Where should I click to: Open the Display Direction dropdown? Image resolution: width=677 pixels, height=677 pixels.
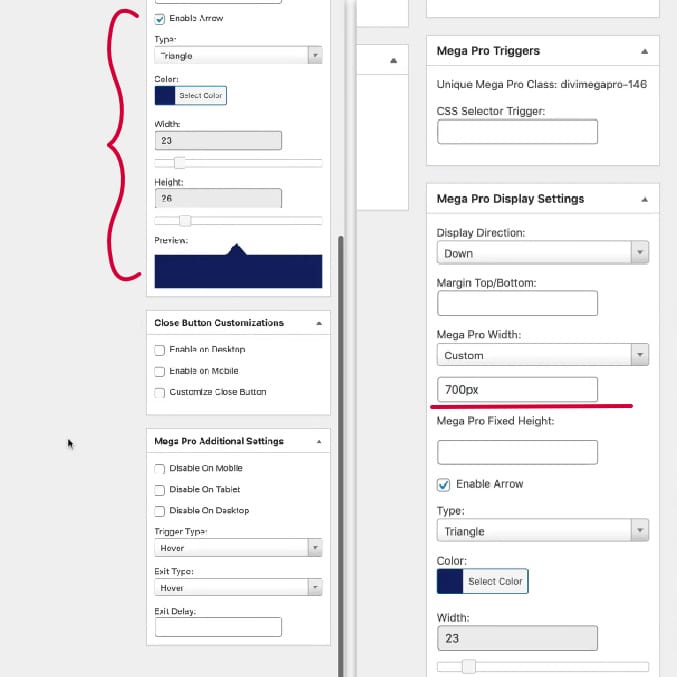pos(543,253)
